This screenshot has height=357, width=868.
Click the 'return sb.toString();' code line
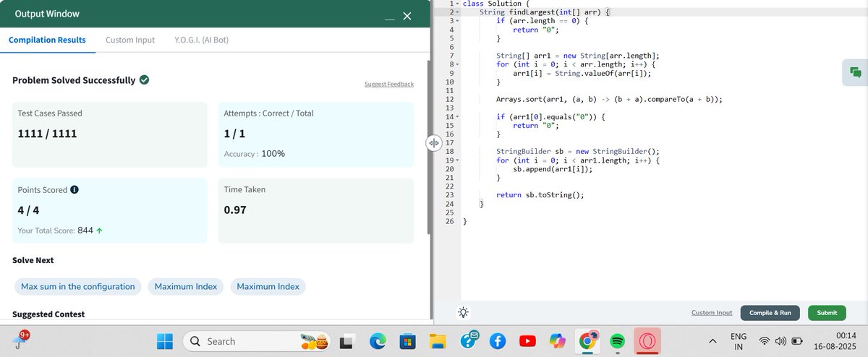[x=540, y=195]
